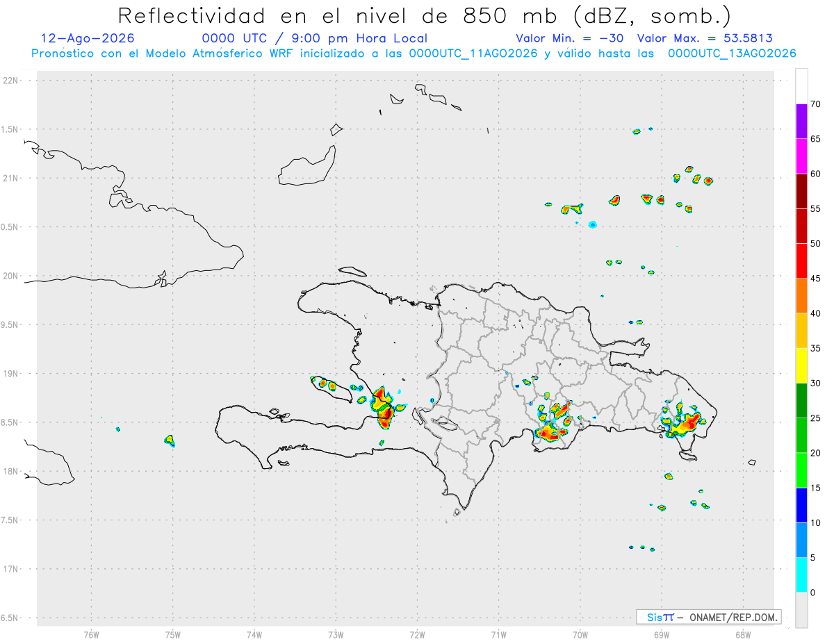Click the dark blue 10–15 dBZ segment

(801, 505)
